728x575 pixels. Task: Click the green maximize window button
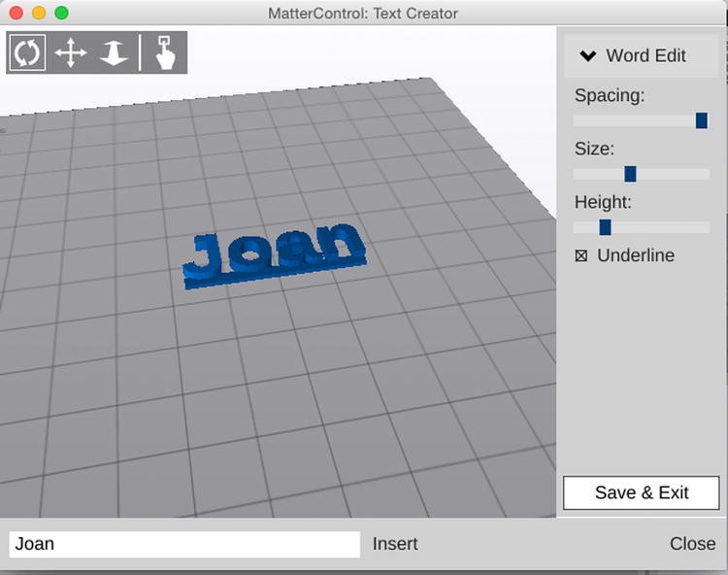click(x=62, y=13)
